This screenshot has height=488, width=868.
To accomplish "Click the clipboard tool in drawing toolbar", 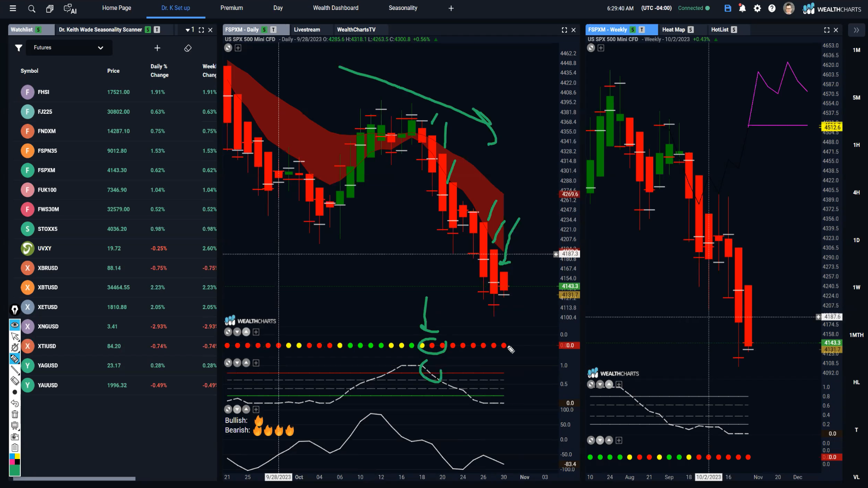I will pyautogui.click(x=15, y=448).
